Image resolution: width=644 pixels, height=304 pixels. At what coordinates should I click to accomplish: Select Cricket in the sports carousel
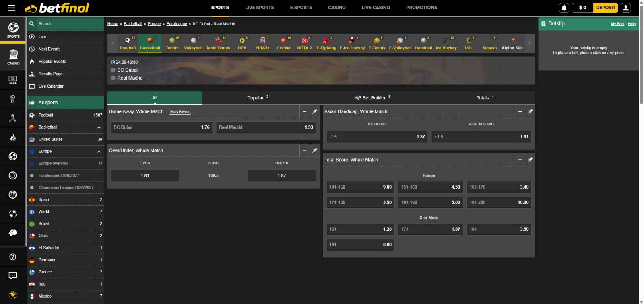[x=283, y=43]
